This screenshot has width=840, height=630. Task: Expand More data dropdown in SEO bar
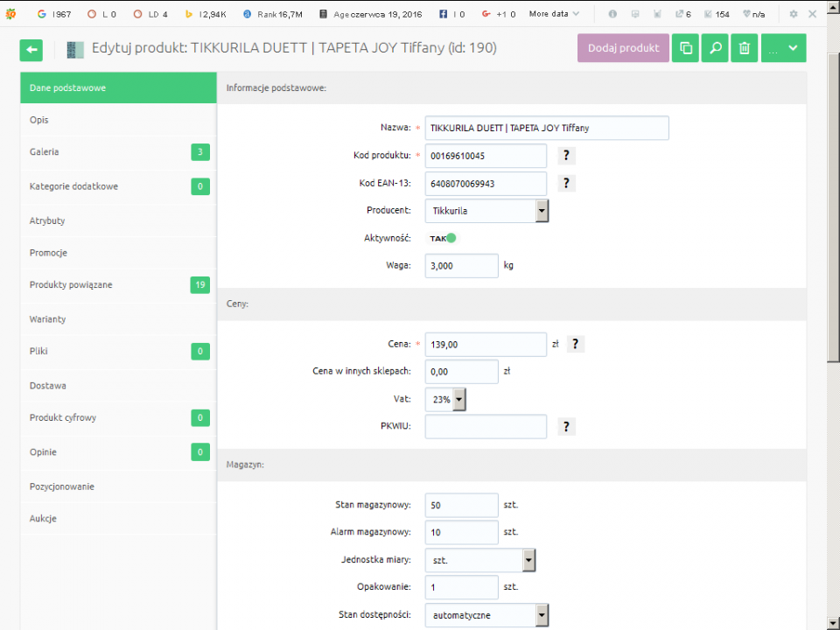point(554,14)
